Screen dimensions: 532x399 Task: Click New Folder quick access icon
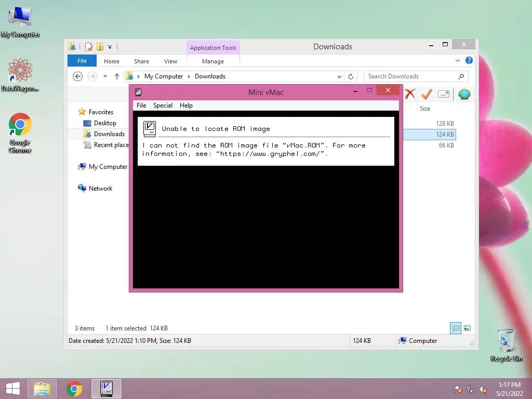pyautogui.click(x=100, y=46)
